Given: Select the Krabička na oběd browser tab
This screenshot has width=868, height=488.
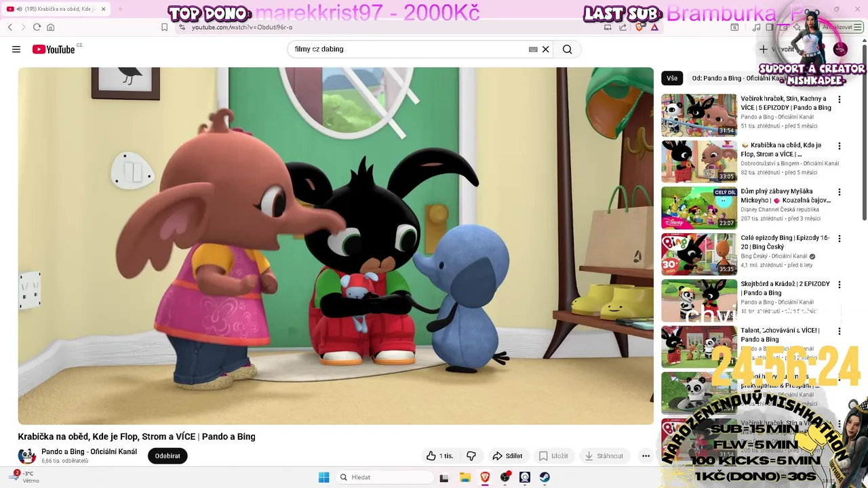Looking at the screenshot, I should tap(56, 9).
